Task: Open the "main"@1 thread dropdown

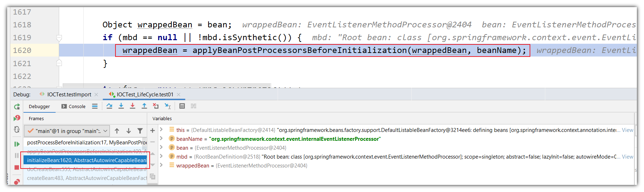Action: pos(67,131)
